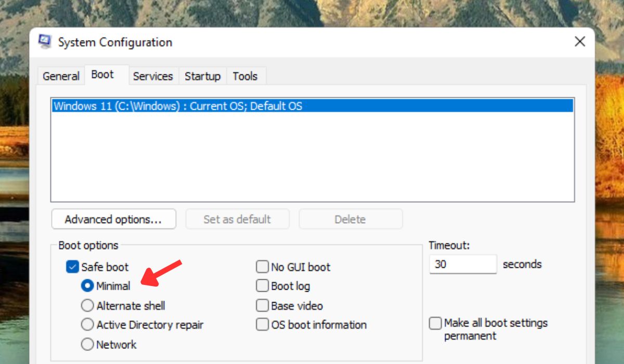The image size is (624, 364).
Task: Click the Delete button
Action: (x=350, y=219)
